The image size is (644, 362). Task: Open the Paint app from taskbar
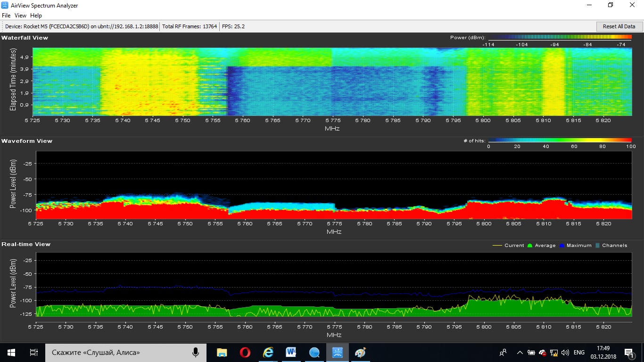click(360, 352)
